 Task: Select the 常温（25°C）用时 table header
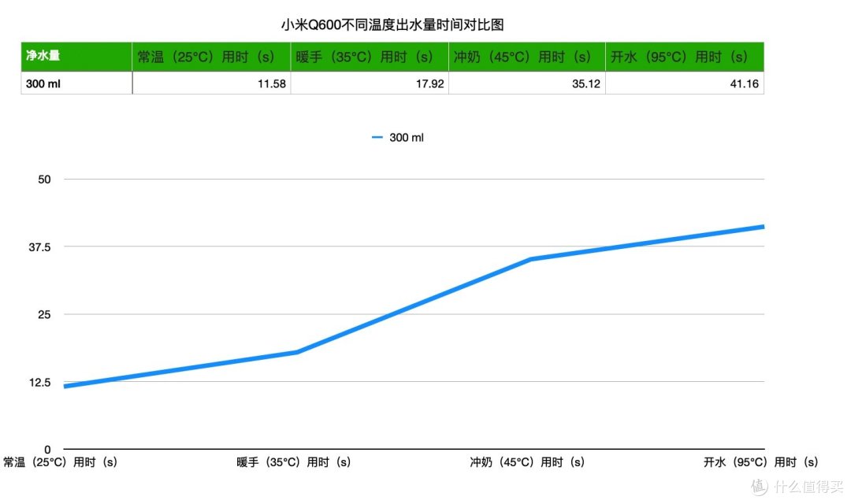211,57
